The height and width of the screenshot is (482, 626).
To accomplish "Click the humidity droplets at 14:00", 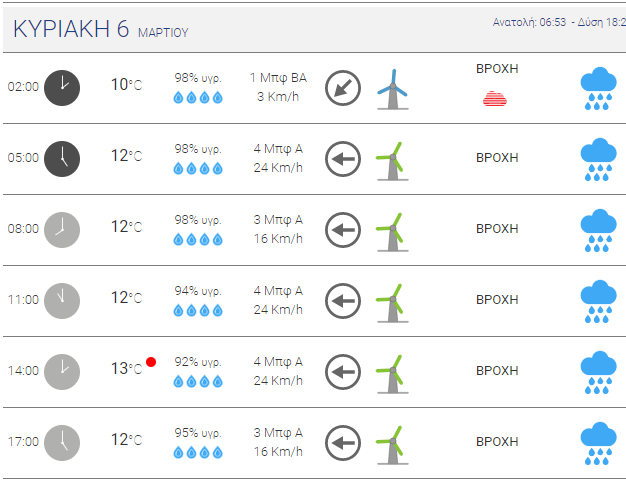I will tap(198, 382).
